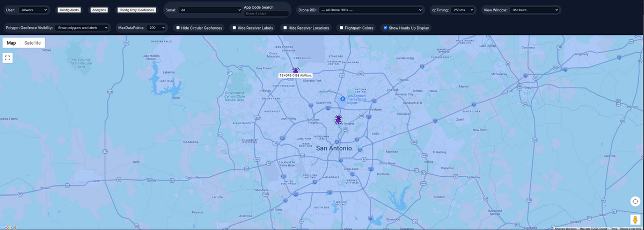Click the Helotes map label
The width and height of the screenshot is (644, 230).
[x=266, y=91]
